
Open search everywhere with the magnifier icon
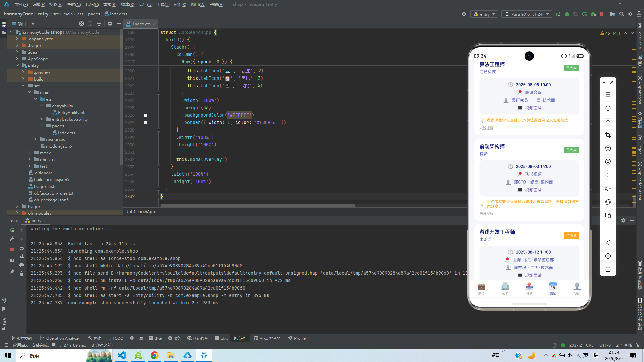pos(622,14)
